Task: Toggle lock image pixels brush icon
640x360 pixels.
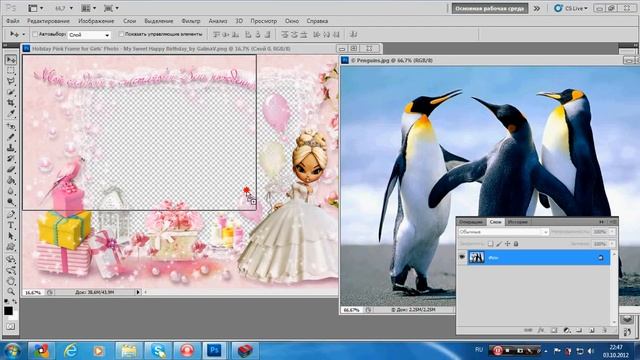Action: pyautogui.click(x=499, y=244)
